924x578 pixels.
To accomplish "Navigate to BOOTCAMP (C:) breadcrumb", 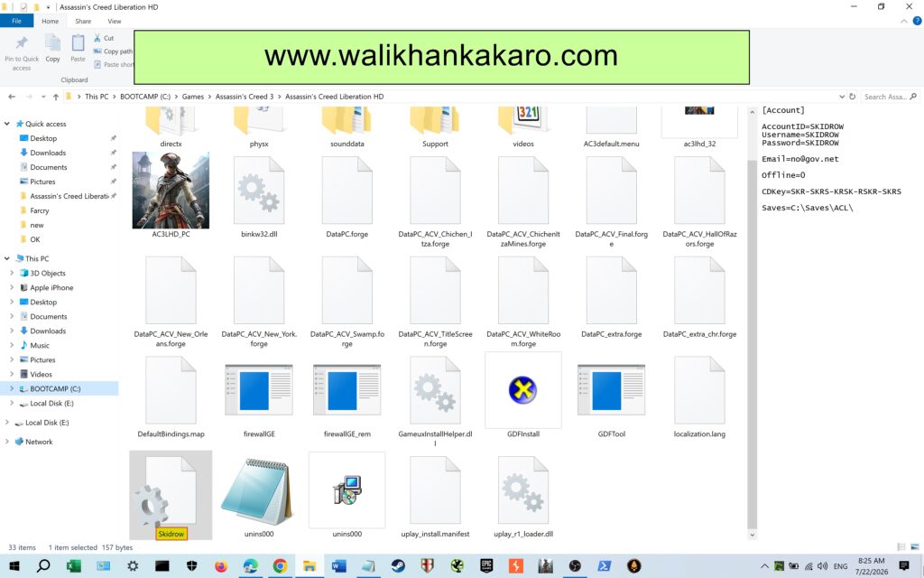I will pos(145,97).
